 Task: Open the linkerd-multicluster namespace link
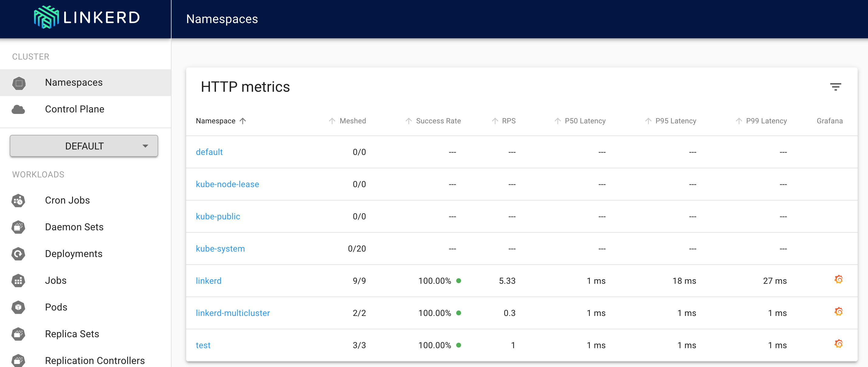coord(232,313)
